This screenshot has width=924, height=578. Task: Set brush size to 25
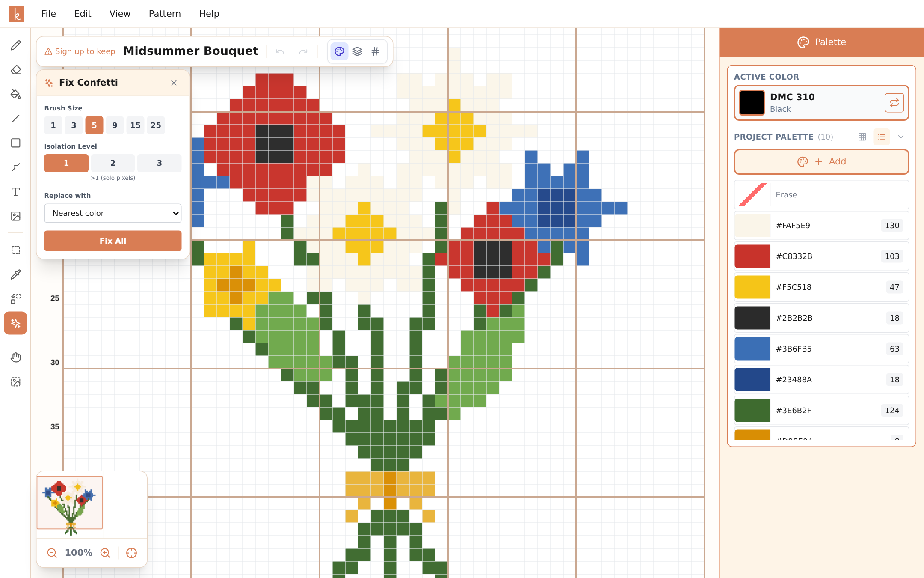tap(156, 125)
